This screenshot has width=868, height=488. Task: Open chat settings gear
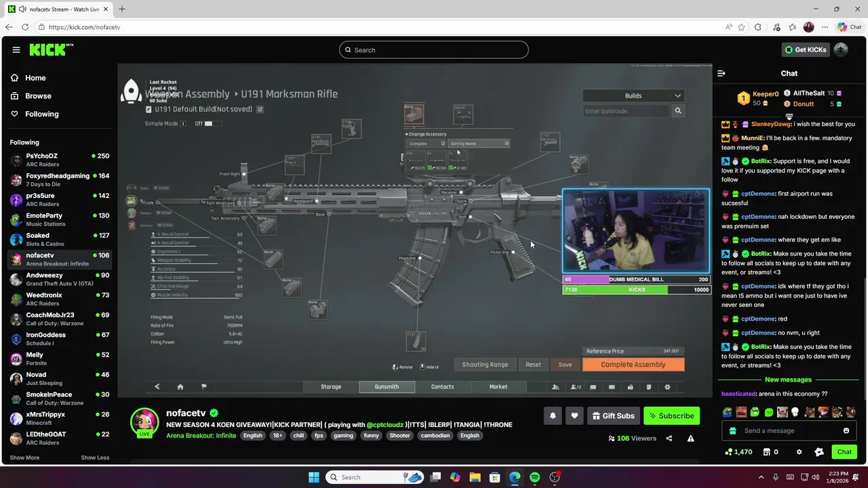tap(799, 452)
